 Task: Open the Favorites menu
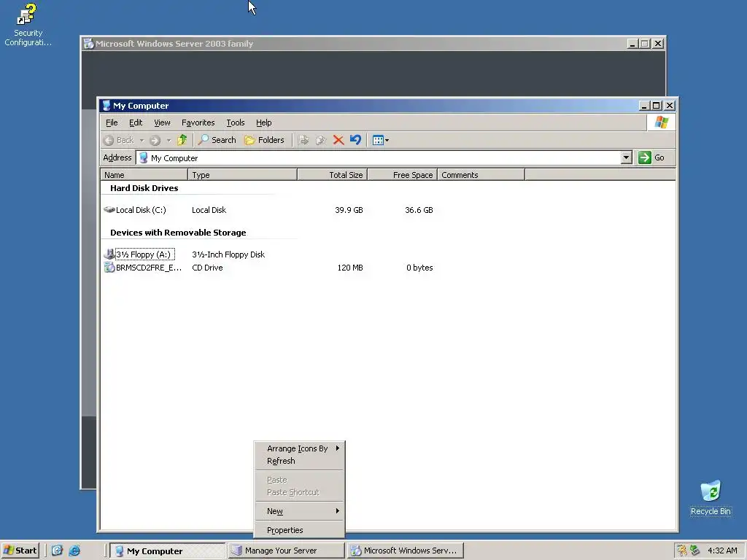(198, 122)
